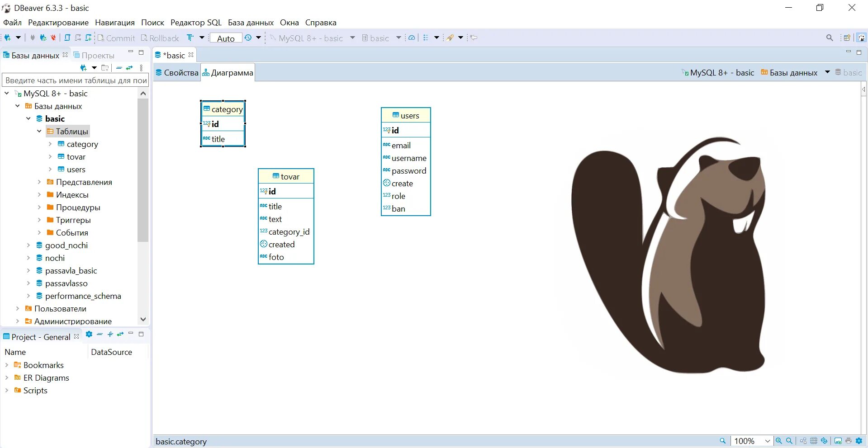Click the red Disconnect icon in main toolbar

[53, 38]
